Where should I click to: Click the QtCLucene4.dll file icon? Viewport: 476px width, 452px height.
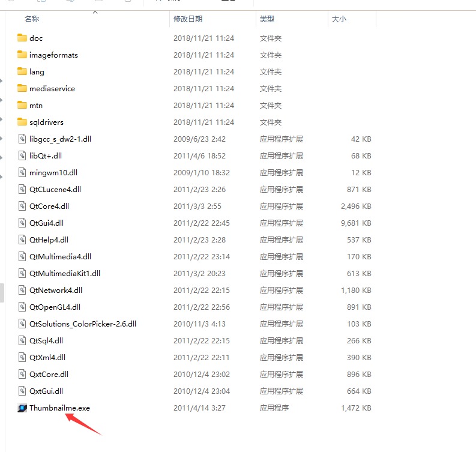(22, 189)
